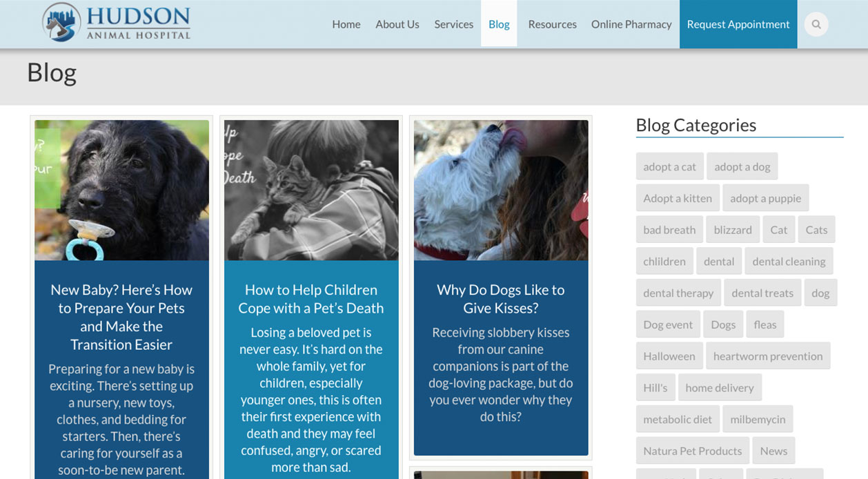Open the Home menu item

(346, 24)
